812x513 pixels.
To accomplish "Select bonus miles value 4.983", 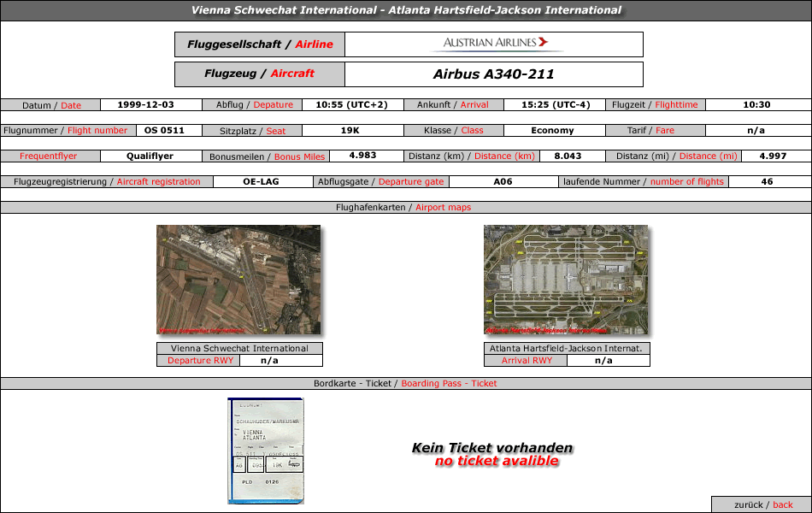I will (x=363, y=156).
